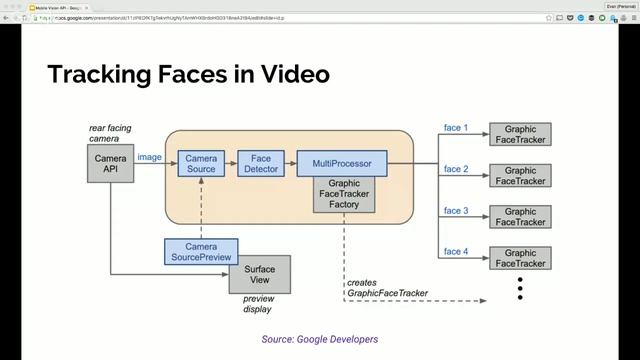Click the dark hexagon extension icon

tap(591, 18)
